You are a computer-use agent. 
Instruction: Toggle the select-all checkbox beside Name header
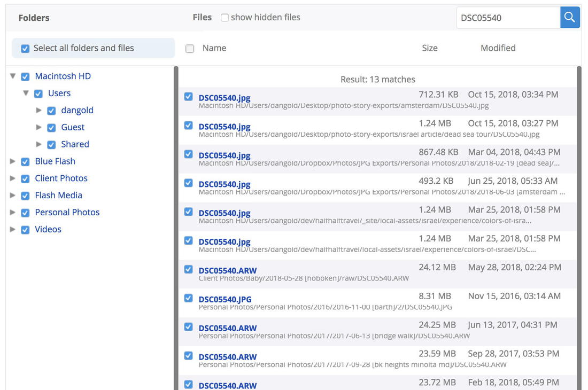(190, 49)
